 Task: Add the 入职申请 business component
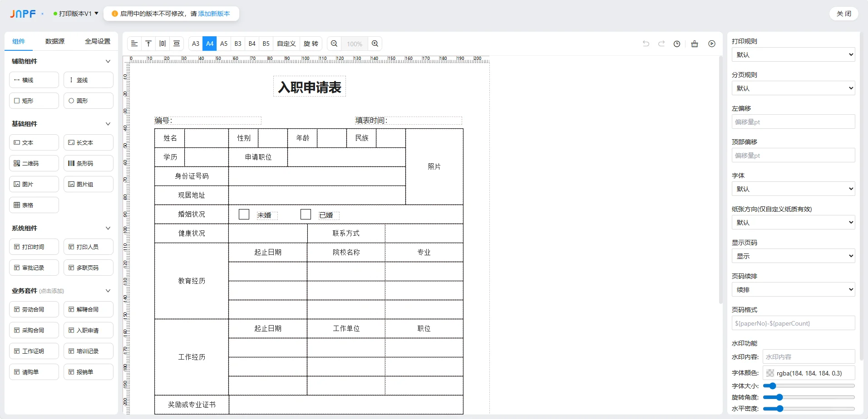pyautogui.click(x=88, y=330)
